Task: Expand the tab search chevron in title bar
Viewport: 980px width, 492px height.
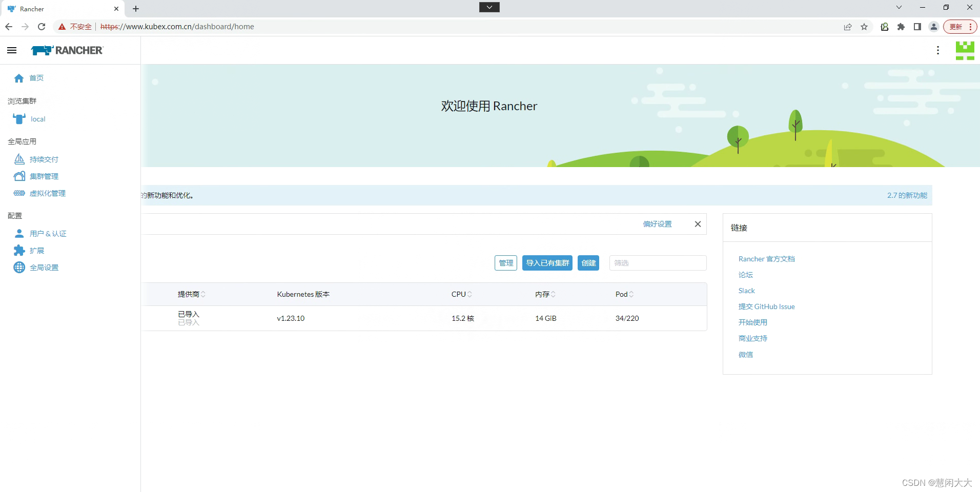Action: pyautogui.click(x=899, y=7)
